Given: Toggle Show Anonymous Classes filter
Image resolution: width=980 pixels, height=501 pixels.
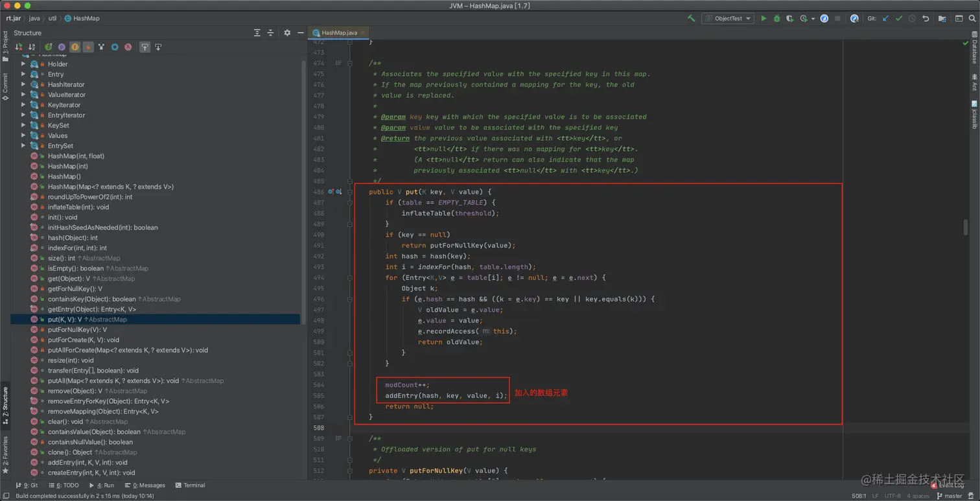Looking at the screenshot, I should [101, 47].
